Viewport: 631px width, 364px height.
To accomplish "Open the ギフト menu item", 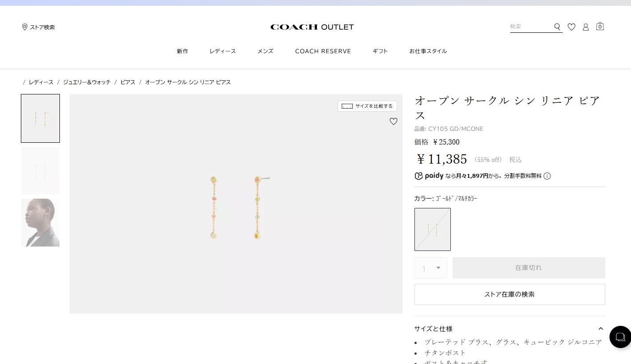I will [380, 51].
